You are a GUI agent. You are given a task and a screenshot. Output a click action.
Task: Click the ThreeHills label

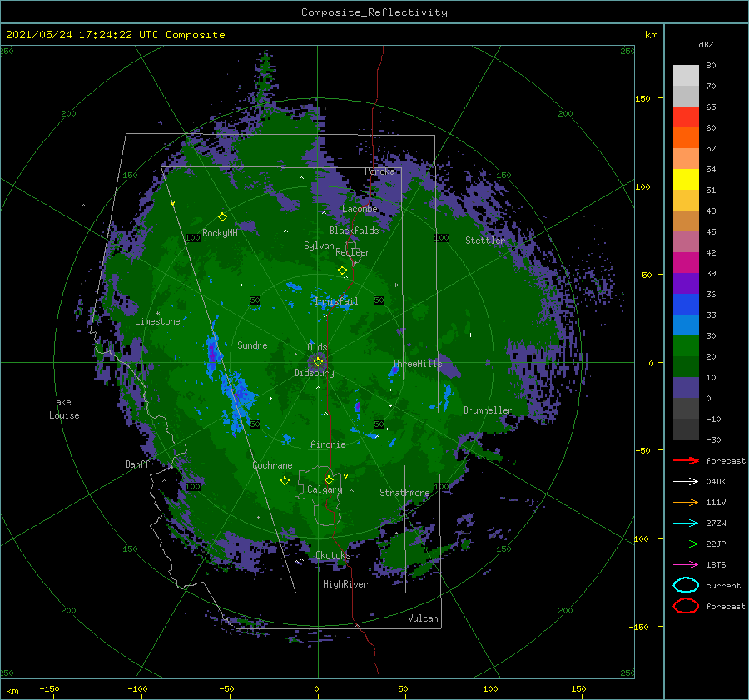click(x=417, y=364)
